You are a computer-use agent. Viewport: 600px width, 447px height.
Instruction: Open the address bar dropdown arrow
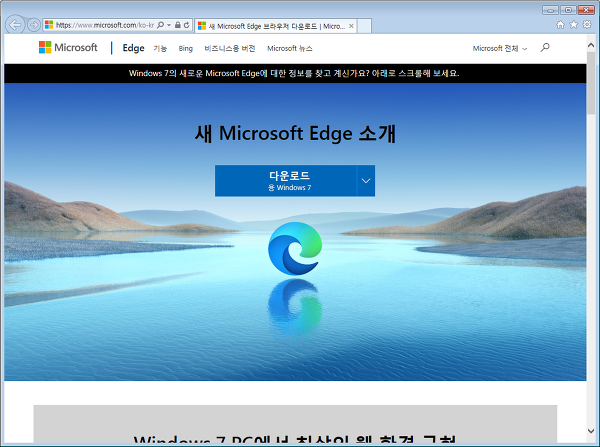click(169, 25)
